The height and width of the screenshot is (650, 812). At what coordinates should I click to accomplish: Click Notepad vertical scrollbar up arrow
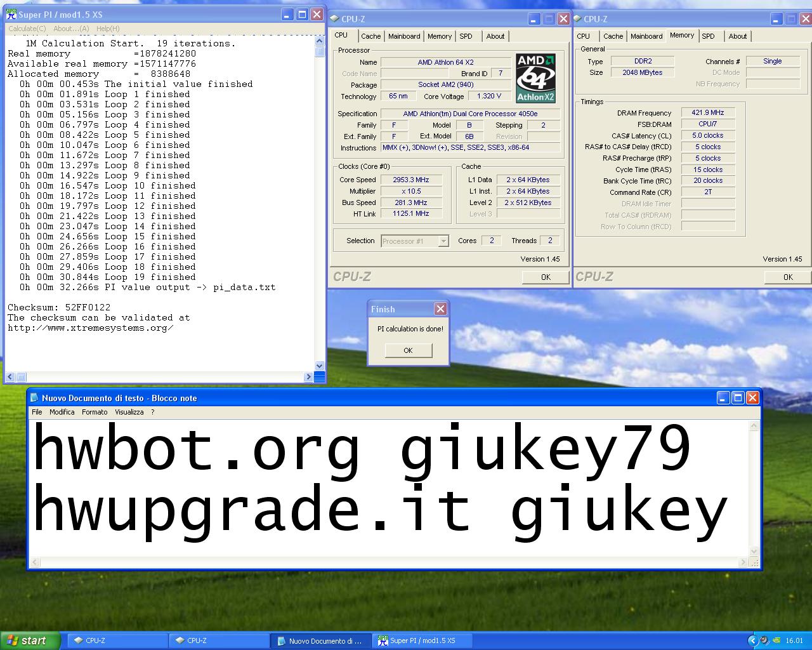(x=754, y=425)
